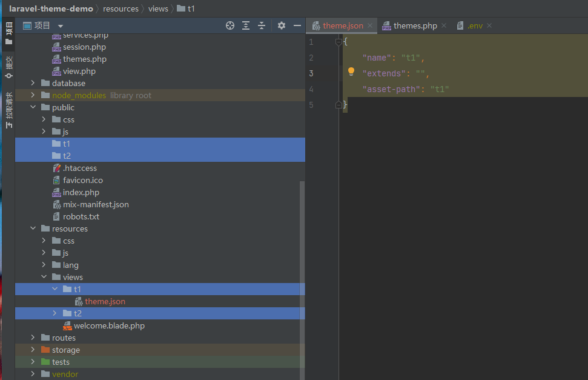Toggle code fold at line 1 brace
The height and width of the screenshot is (380, 588).
click(x=339, y=42)
